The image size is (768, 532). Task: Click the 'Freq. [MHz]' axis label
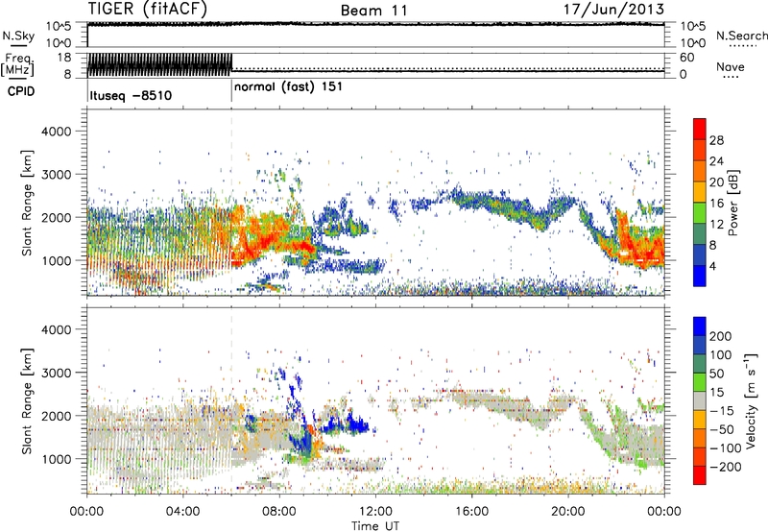[18, 64]
